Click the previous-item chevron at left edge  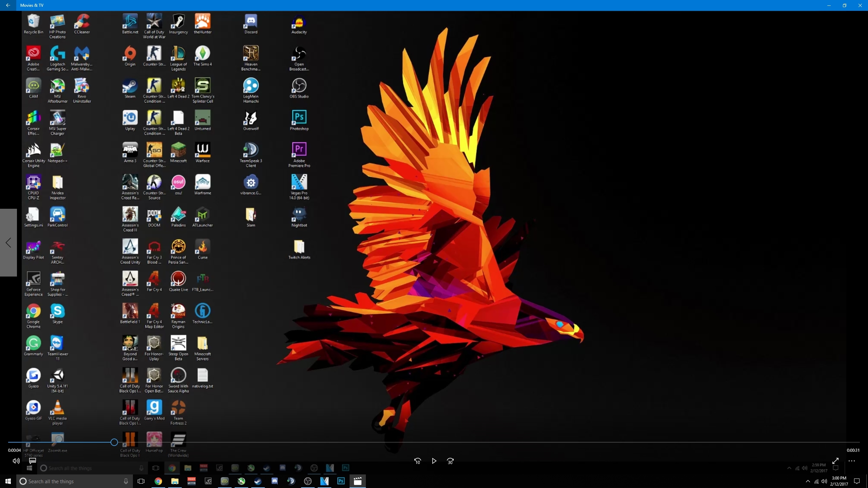pos(8,243)
